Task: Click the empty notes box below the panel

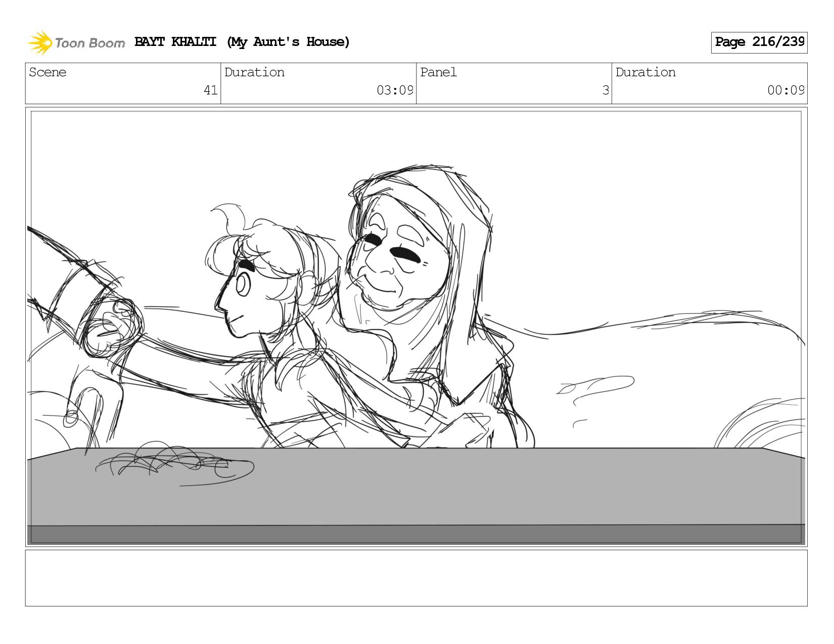Action: point(416,578)
